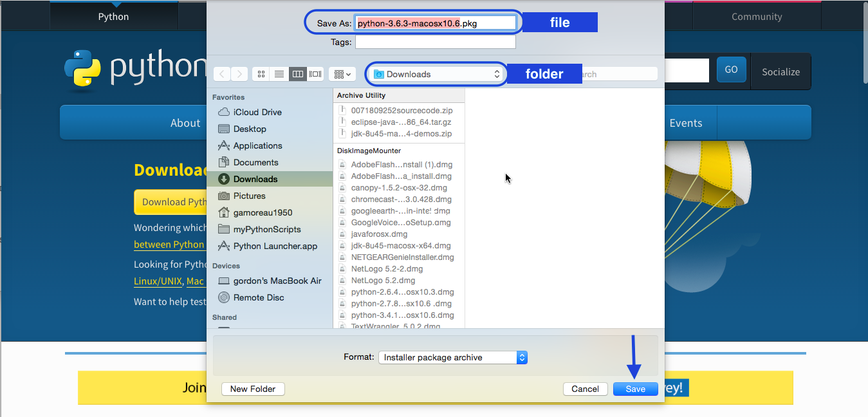Image resolution: width=868 pixels, height=417 pixels.
Task: Open the Downloads folder location popup
Action: 437,74
